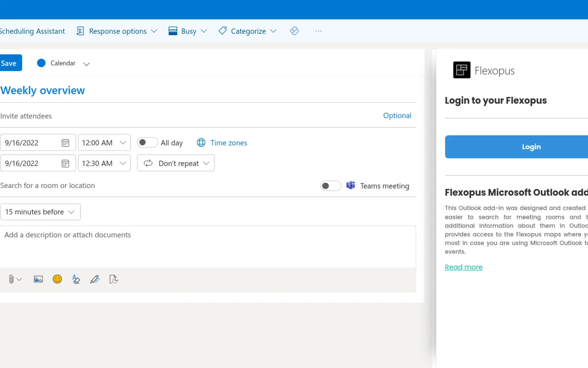Click the Busy status striped icon
This screenshot has width=588, height=368.
pyautogui.click(x=173, y=31)
